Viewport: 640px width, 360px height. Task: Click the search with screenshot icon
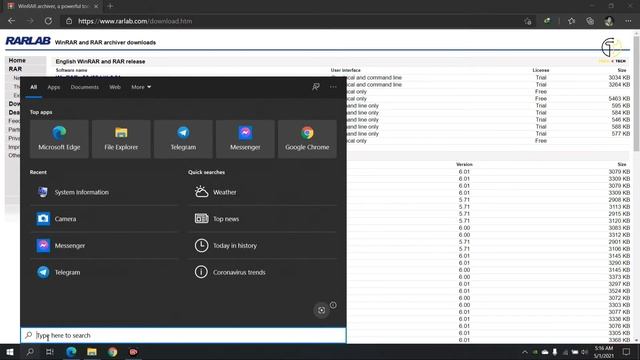[322, 310]
